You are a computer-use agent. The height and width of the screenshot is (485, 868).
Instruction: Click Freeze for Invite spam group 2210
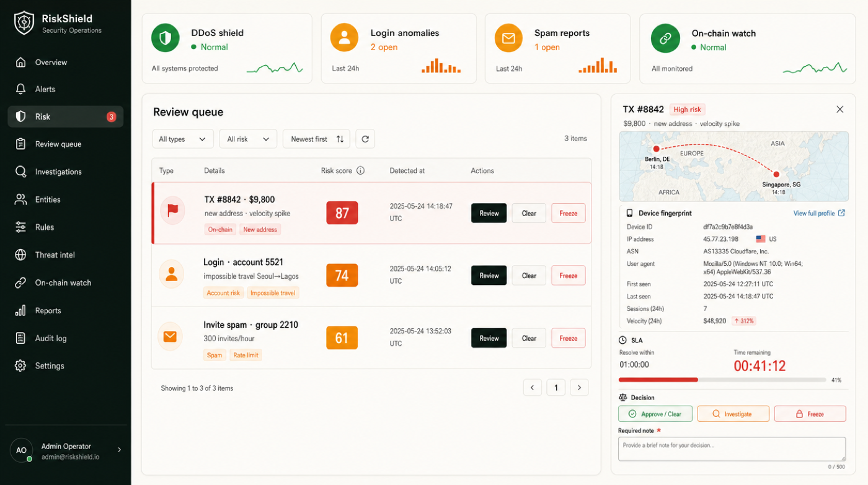click(569, 338)
